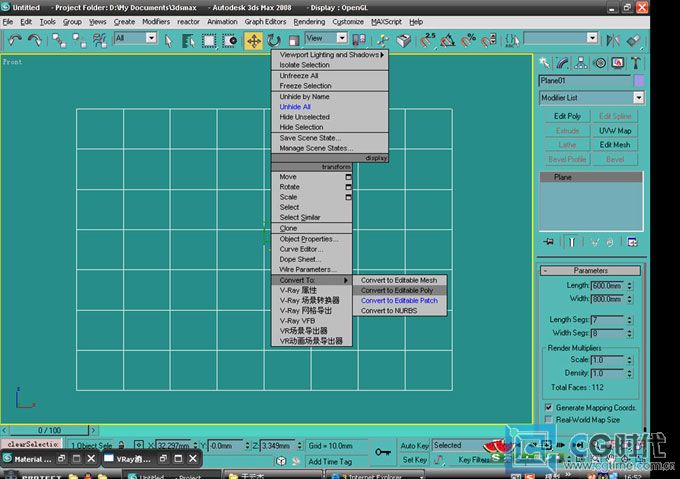This screenshot has width=680, height=479.
Task: Collapse the Parameters rollout
Action: click(x=590, y=270)
